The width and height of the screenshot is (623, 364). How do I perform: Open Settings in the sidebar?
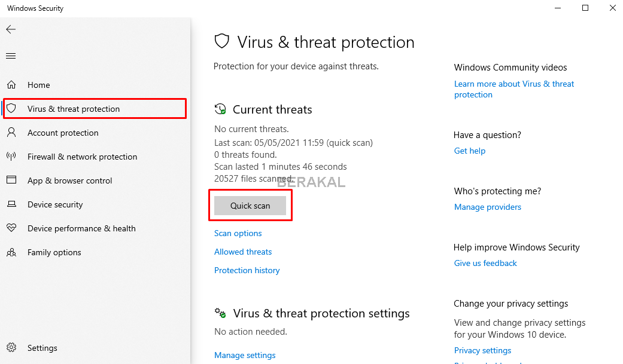(42, 348)
